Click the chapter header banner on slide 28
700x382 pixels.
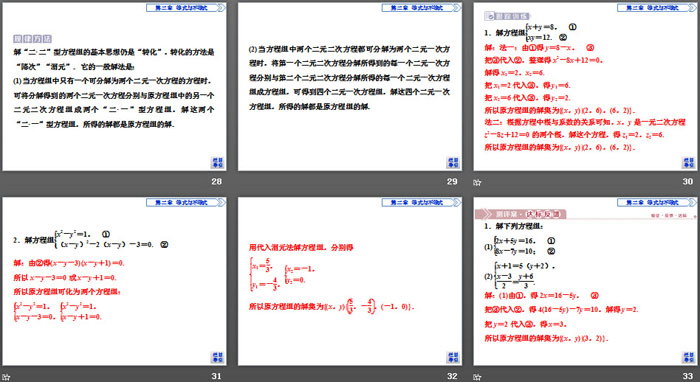[186, 8]
